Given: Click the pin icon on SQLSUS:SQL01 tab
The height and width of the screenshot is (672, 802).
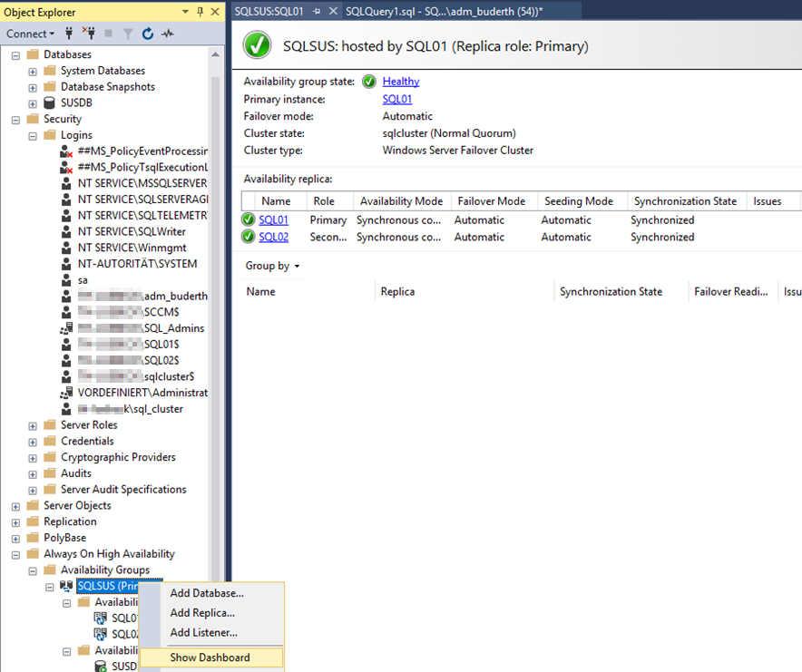Looking at the screenshot, I should pos(317,11).
